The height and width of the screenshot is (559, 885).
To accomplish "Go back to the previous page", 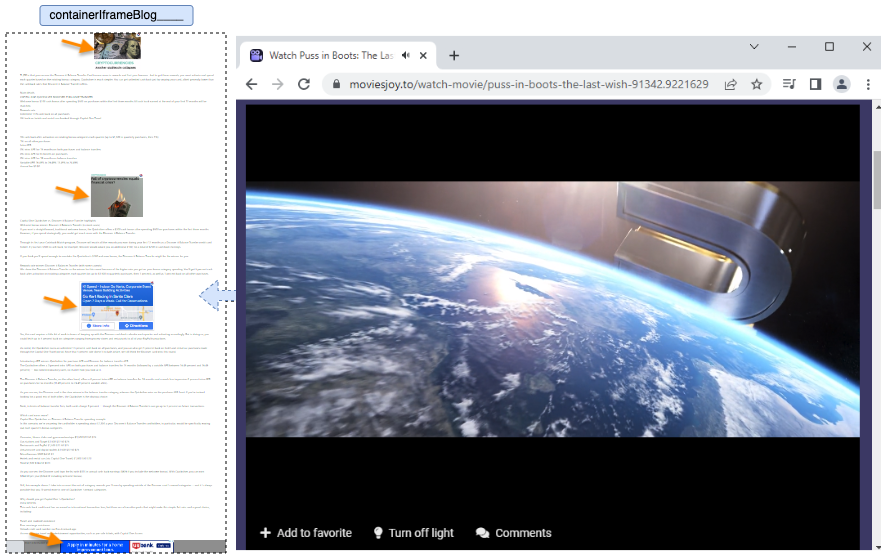I will pos(252,85).
